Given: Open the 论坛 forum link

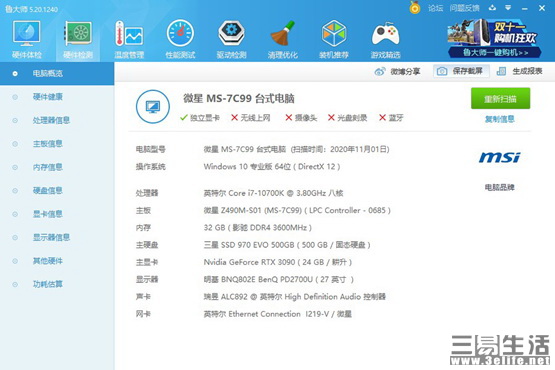Looking at the screenshot, I should tap(435, 8).
